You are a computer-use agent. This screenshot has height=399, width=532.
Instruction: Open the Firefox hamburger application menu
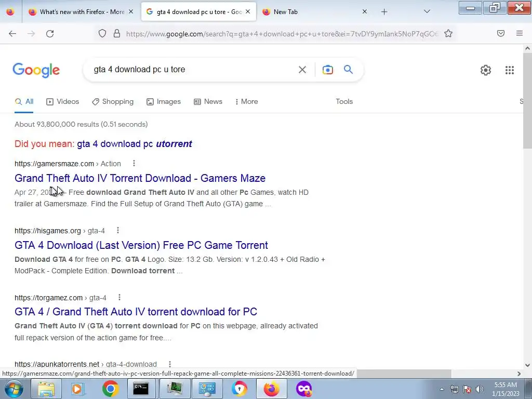(520, 33)
